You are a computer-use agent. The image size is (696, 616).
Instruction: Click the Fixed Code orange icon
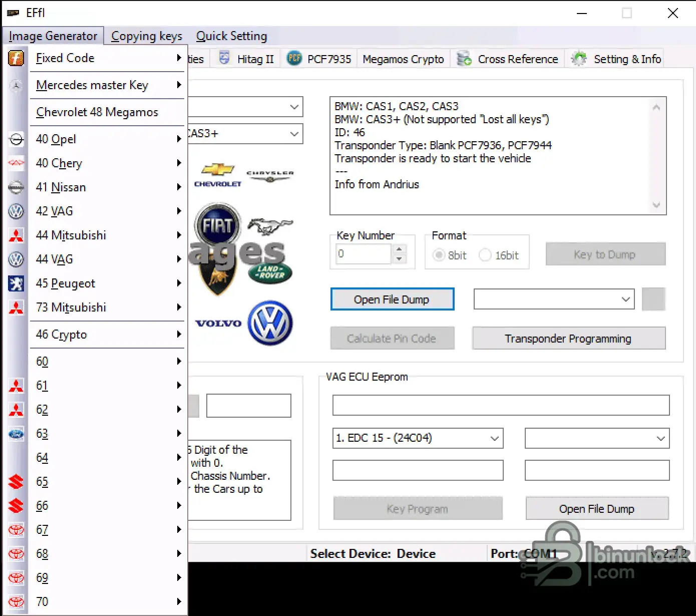pyautogui.click(x=16, y=58)
